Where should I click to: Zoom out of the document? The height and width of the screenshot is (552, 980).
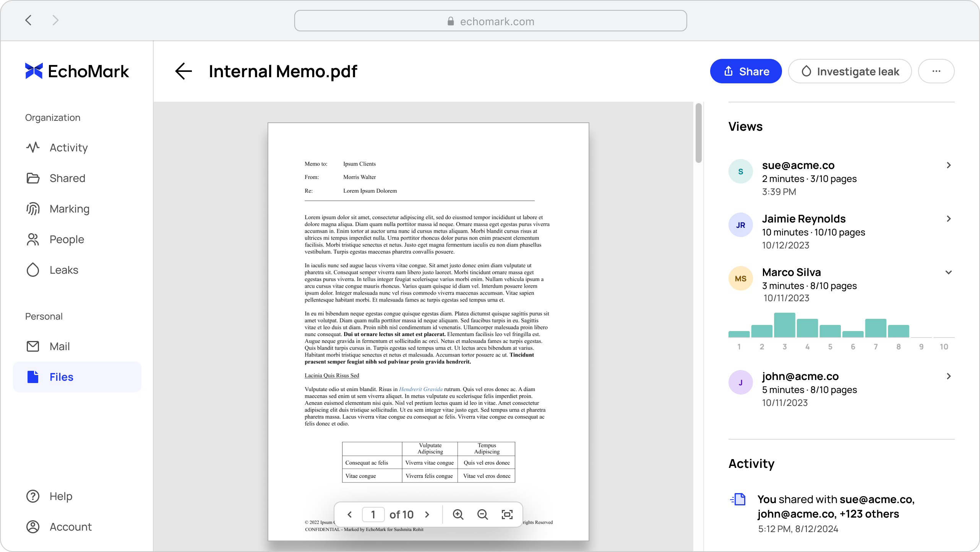click(482, 515)
